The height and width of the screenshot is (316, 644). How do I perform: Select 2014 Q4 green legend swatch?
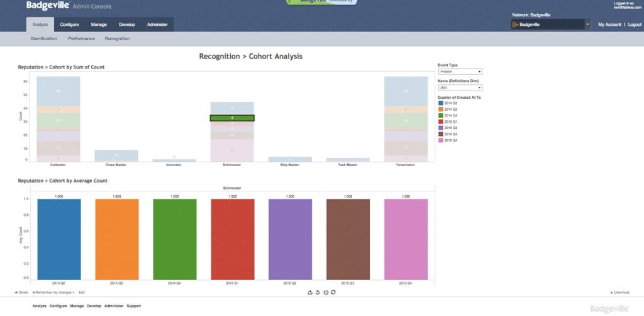(441, 115)
